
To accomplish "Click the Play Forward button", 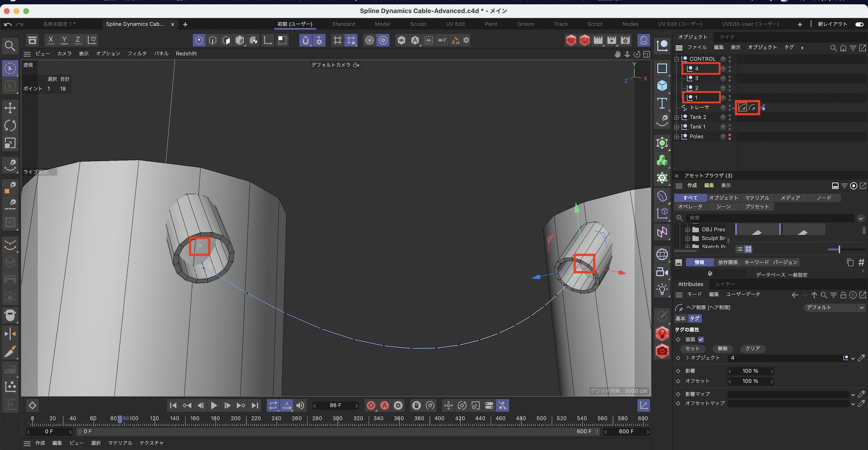I will 214,405.
